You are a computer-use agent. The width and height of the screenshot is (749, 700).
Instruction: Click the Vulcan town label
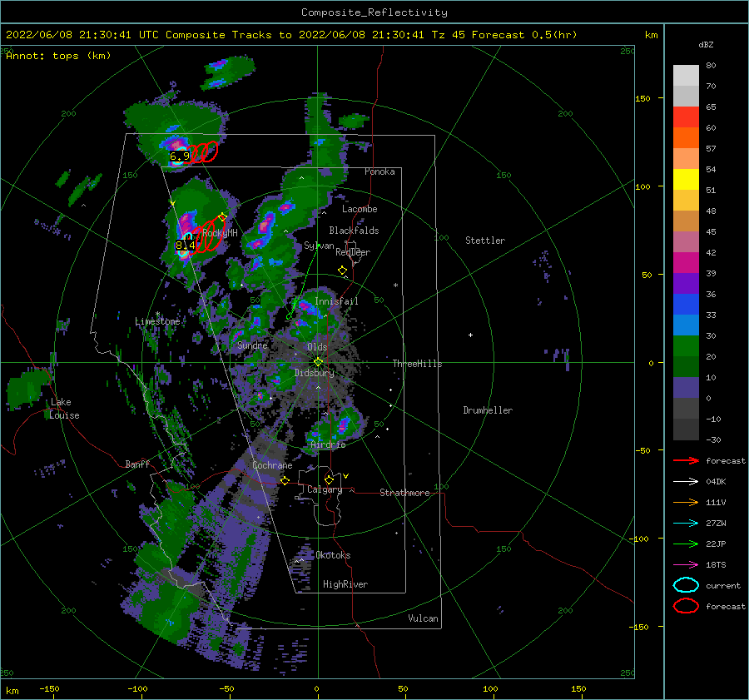(x=423, y=618)
